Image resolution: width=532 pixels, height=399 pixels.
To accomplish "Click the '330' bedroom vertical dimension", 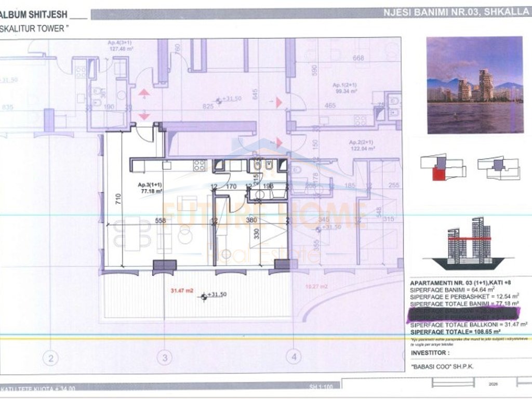I will 257,233.
